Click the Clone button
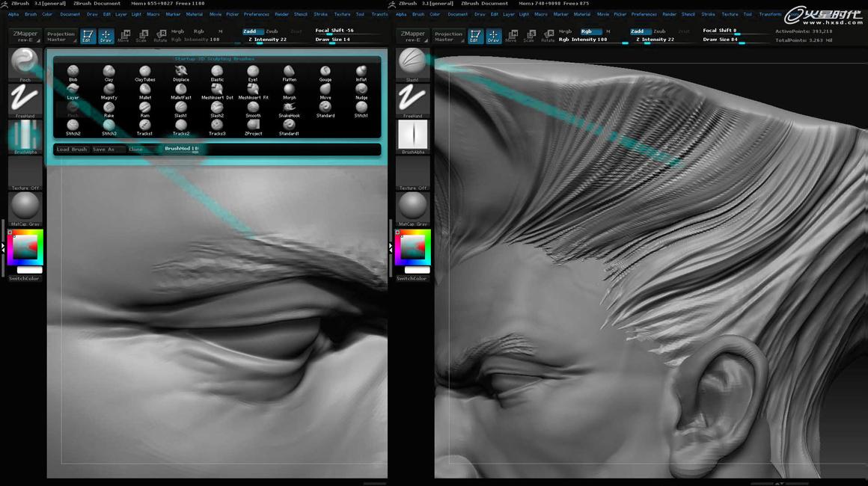 136,150
